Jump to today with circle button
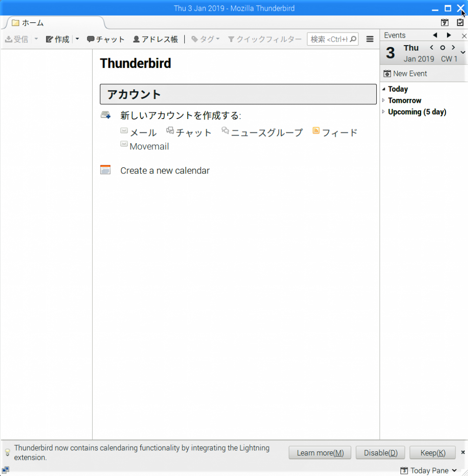The height and width of the screenshot is (476, 468). [x=442, y=48]
